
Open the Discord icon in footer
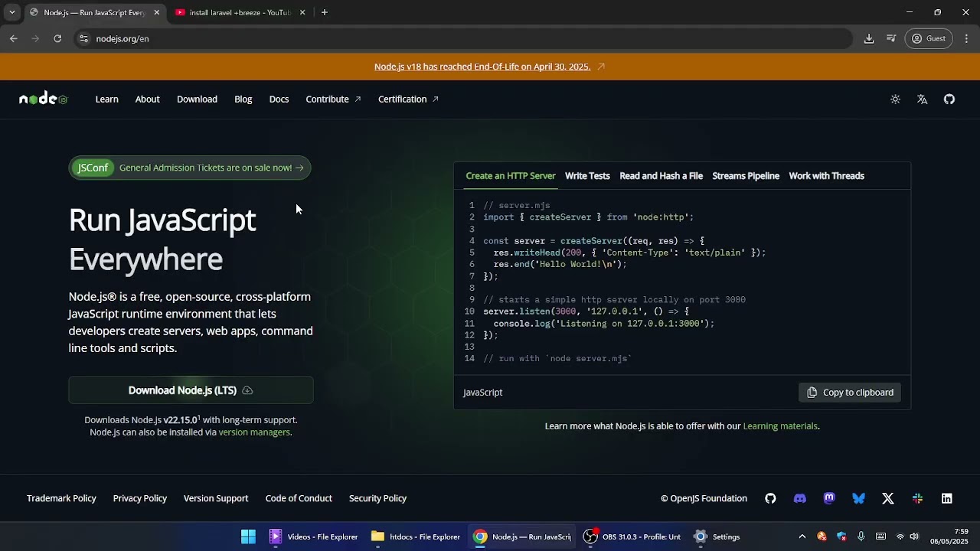tap(800, 498)
